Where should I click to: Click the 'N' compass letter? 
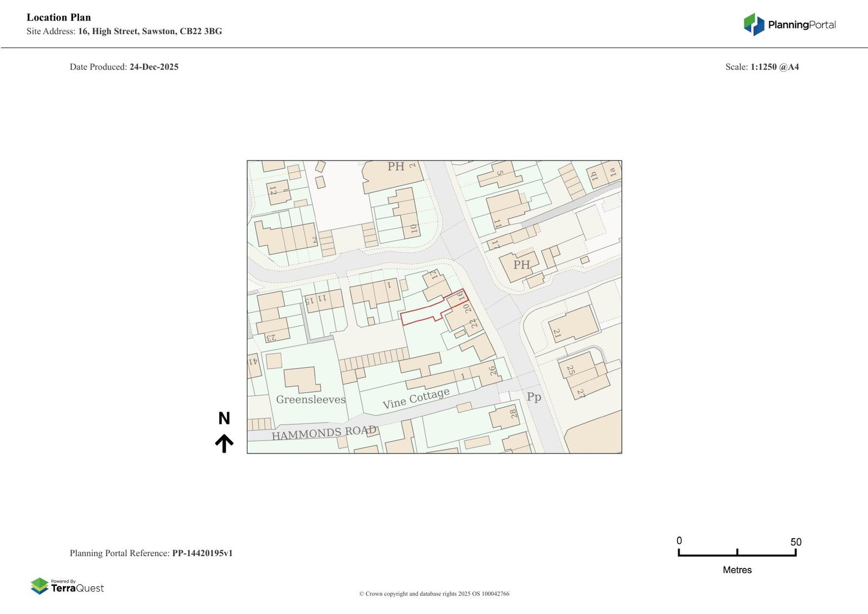point(224,418)
